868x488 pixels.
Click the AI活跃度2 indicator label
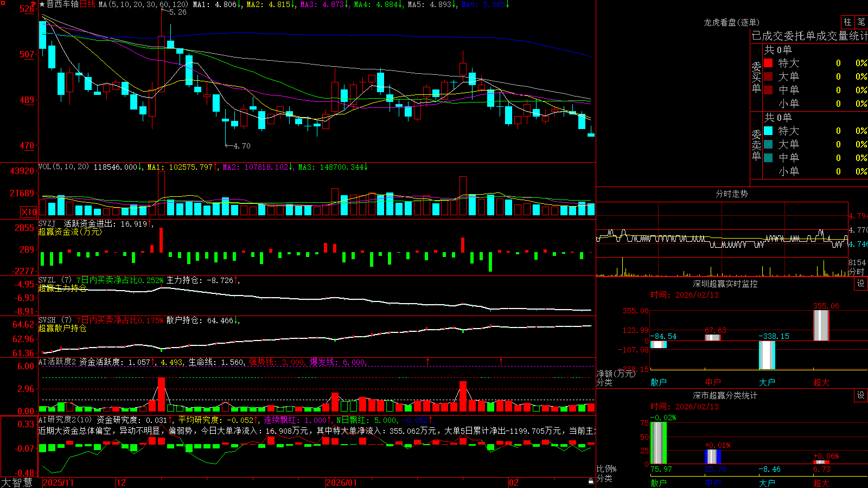(x=58, y=362)
